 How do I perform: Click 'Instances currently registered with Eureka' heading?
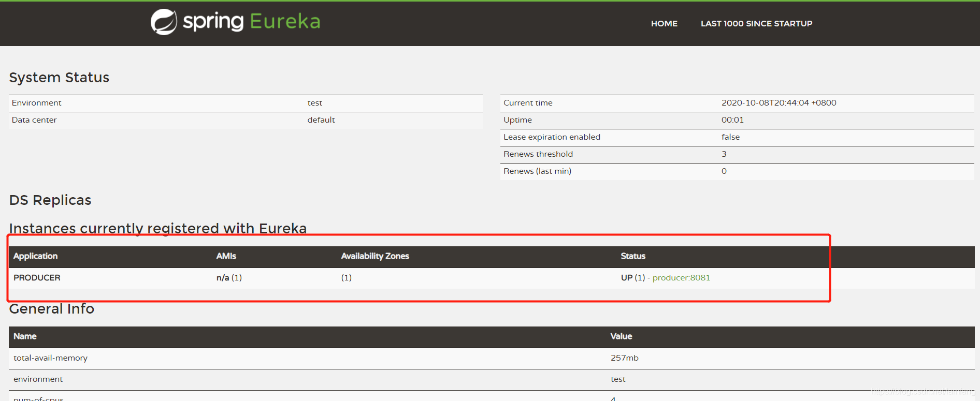(158, 228)
